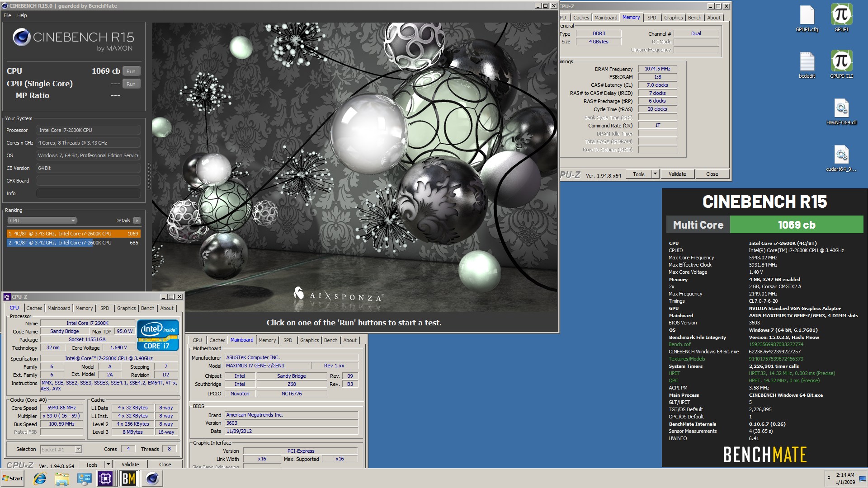This screenshot has width=868, height=488.
Task: Click Validate in Memory CPU-Z window
Action: click(x=677, y=174)
